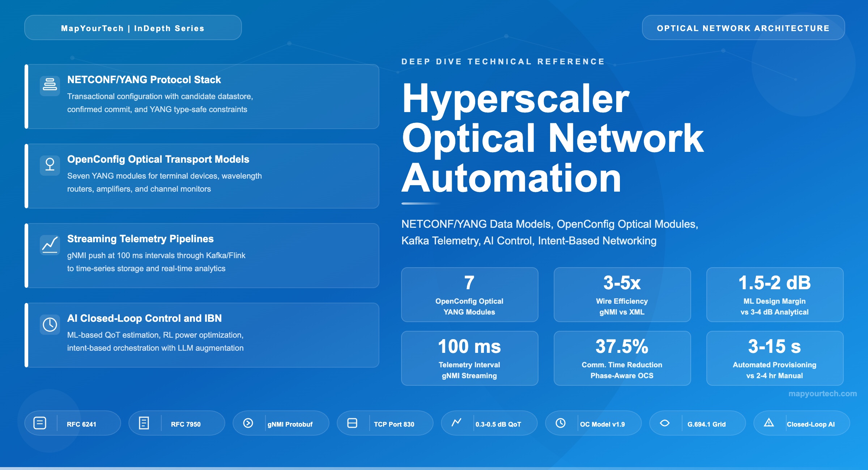This screenshot has height=470, width=868.
Task: Click the 'NETCONF/YANG Data Models, OpenConfig Optical Modules,' line
Action: (x=550, y=224)
